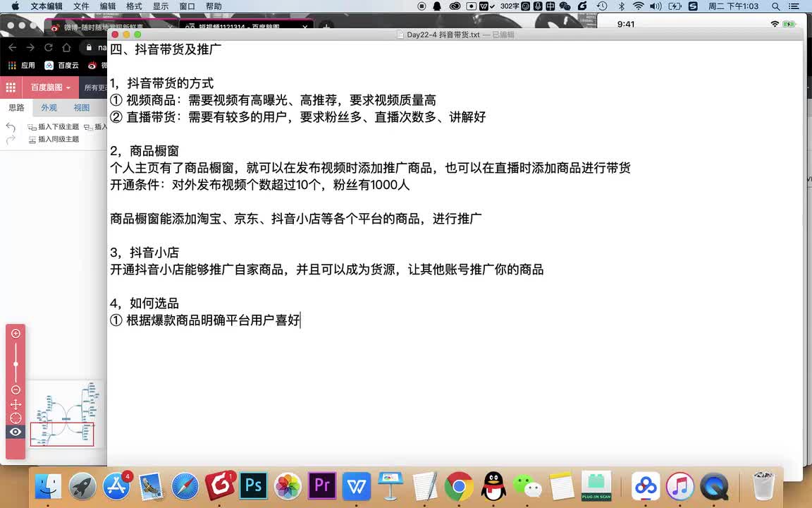
Task: Open iTunes music icon in dock
Action: click(680, 487)
